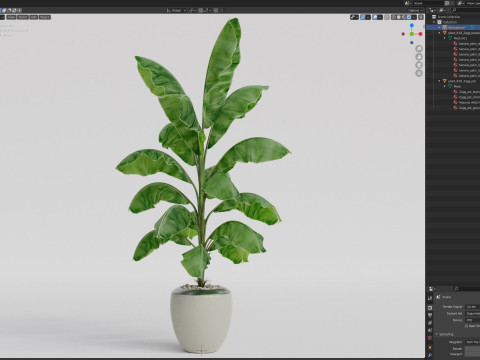Click the properties editor search field

(x=467, y=289)
